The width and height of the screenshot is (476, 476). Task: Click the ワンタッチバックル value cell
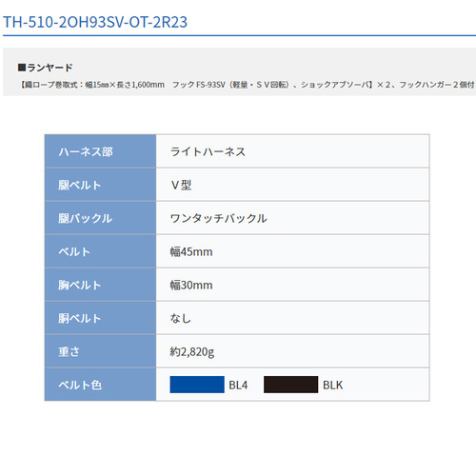(292, 218)
